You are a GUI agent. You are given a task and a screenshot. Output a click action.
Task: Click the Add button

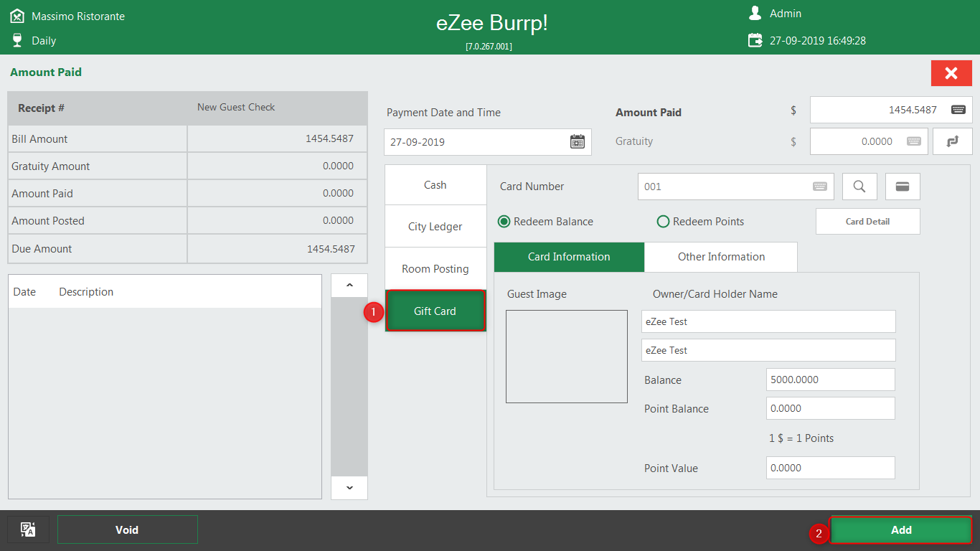click(901, 529)
